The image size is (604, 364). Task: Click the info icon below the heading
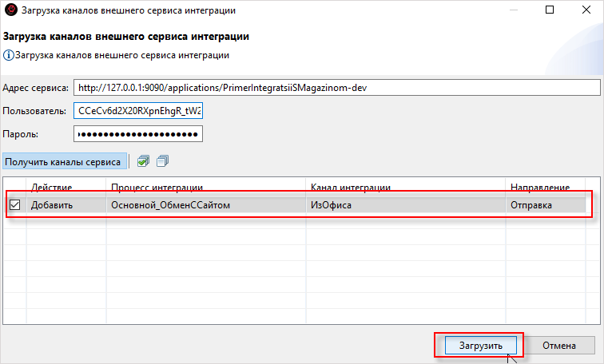pyautogui.click(x=8, y=55)
